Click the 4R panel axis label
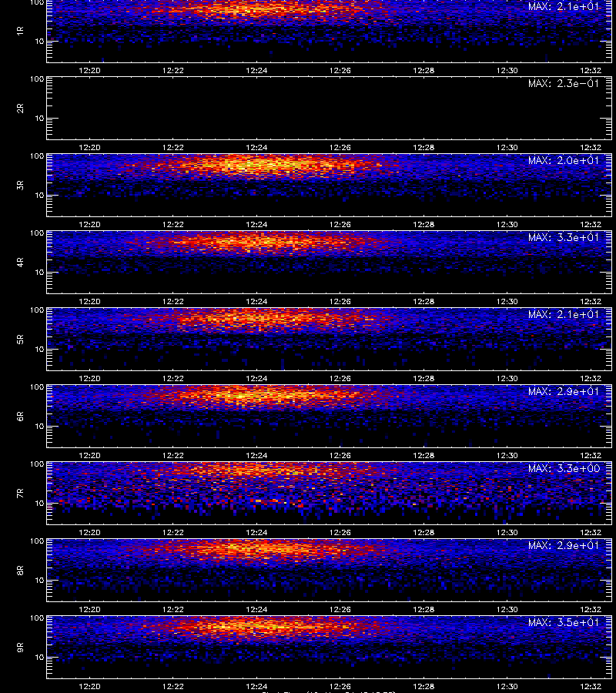Viewport: 616px width, 693px height. coord(20,262)
